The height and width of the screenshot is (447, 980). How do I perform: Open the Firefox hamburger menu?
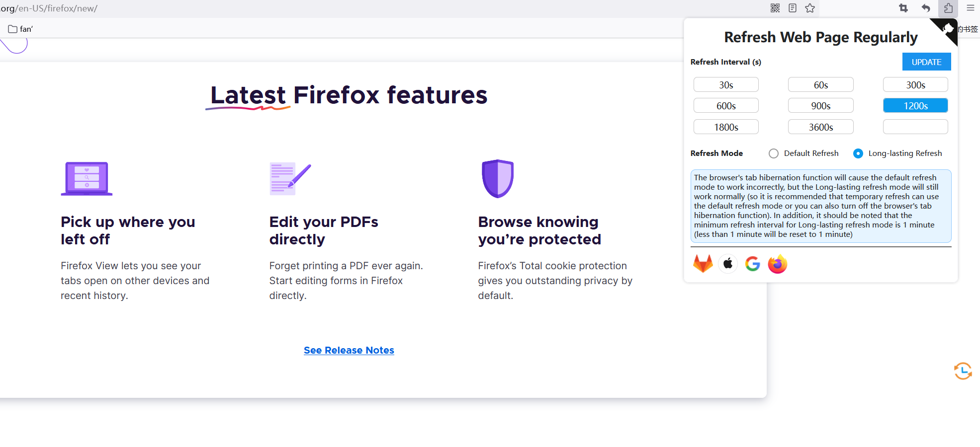point(971,8)
